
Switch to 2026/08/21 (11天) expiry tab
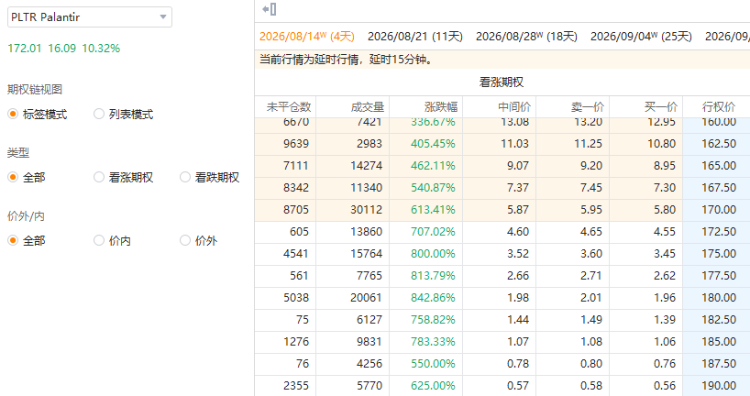coord(415,36)
